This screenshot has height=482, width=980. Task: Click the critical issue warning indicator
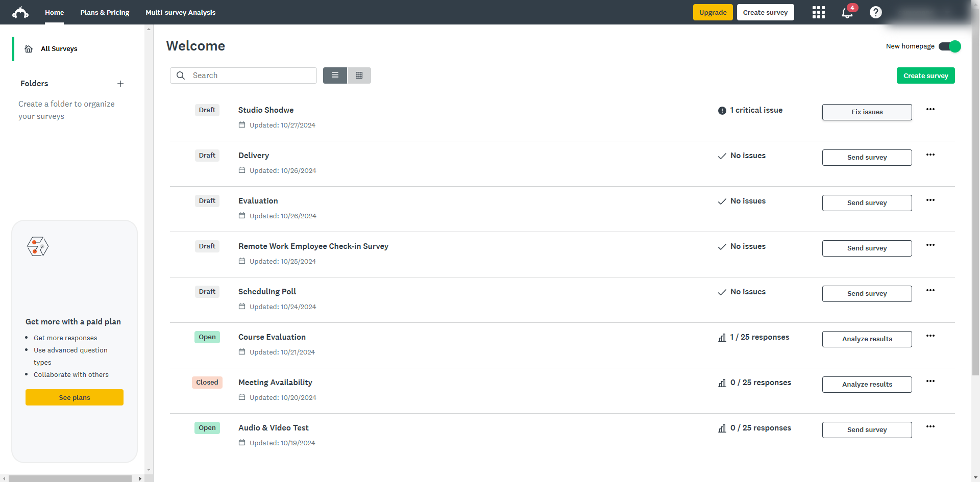point(721,110)
